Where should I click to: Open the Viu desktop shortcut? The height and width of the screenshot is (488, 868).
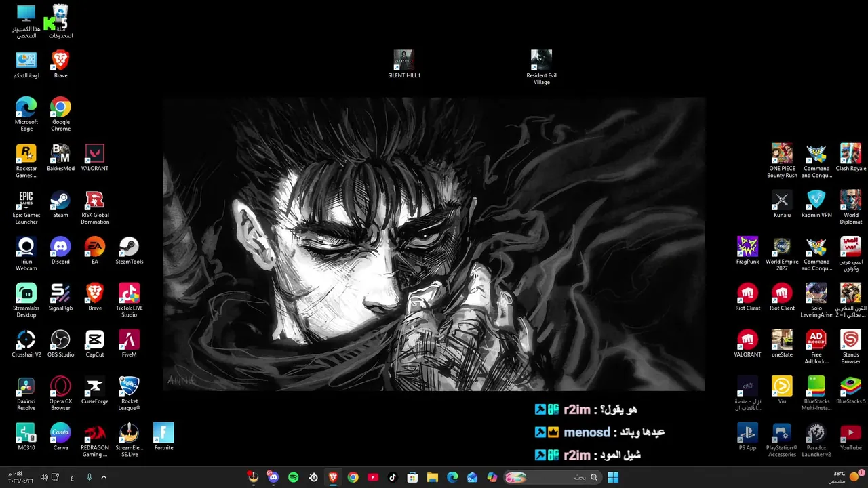coord(782,390)
